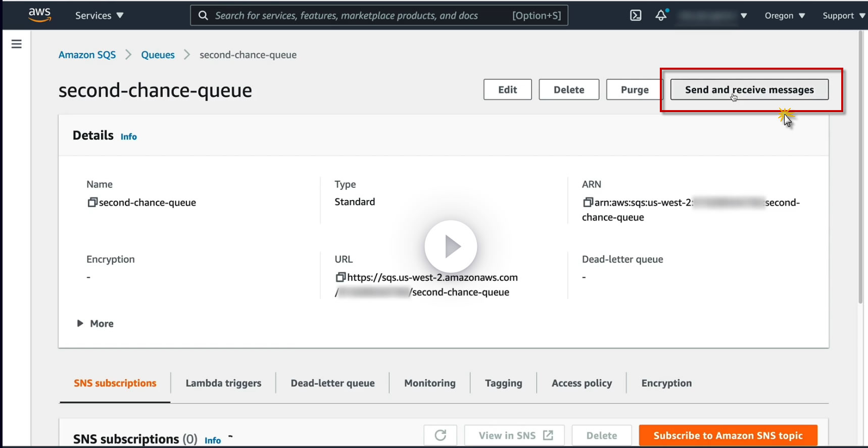The height and width of the screenshot is (448, 868).
Task: Open the Services dropdown menu
Action: 100,16
